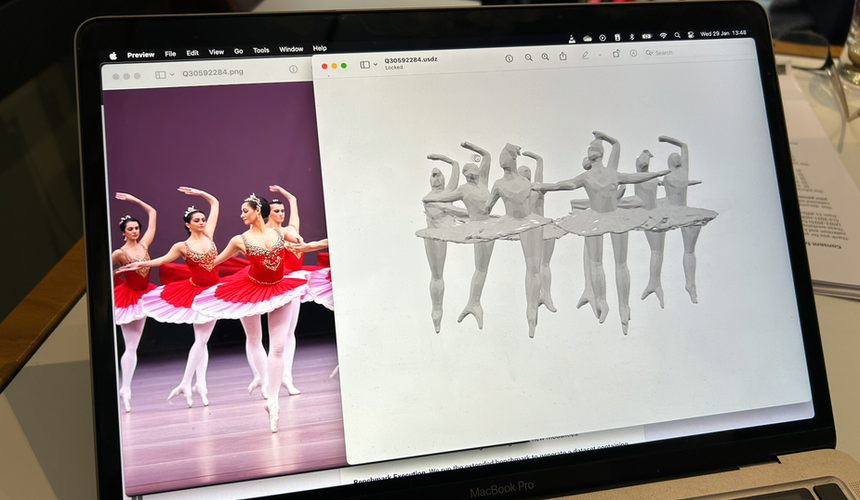Show the Markup toolbar with pen icon
This screenshot has height=500, width=860.
pos(585,55)
